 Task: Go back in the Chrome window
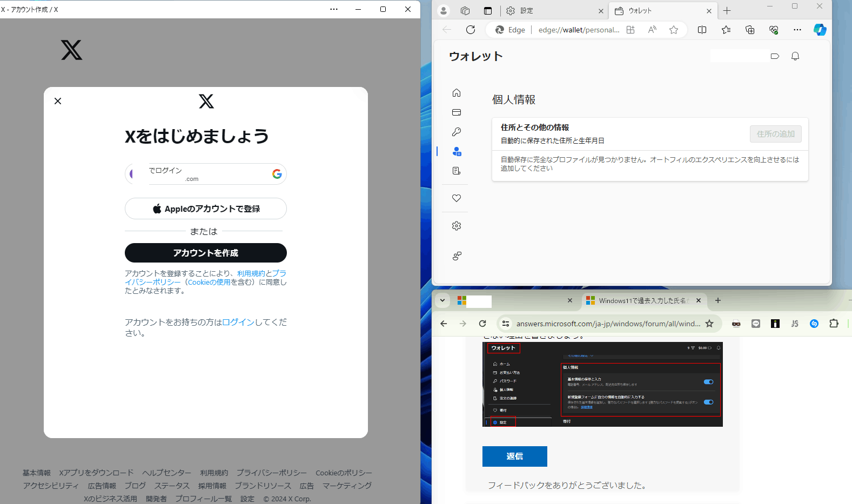(444, 324)
